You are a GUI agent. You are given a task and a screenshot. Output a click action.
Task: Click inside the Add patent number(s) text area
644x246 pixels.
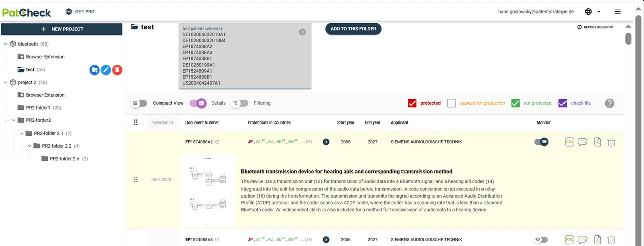(245, 56)
